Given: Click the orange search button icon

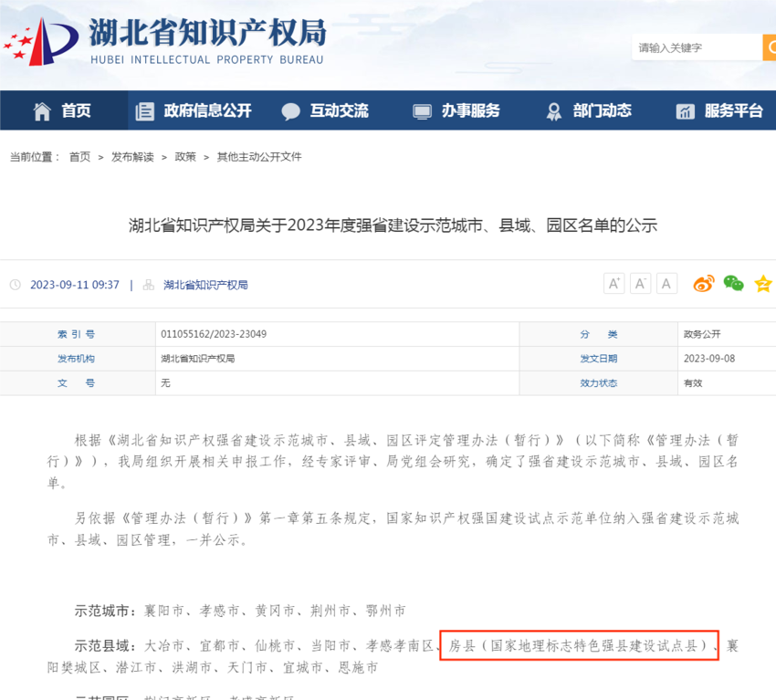Looking at the screenshot, I should [770, 47].
